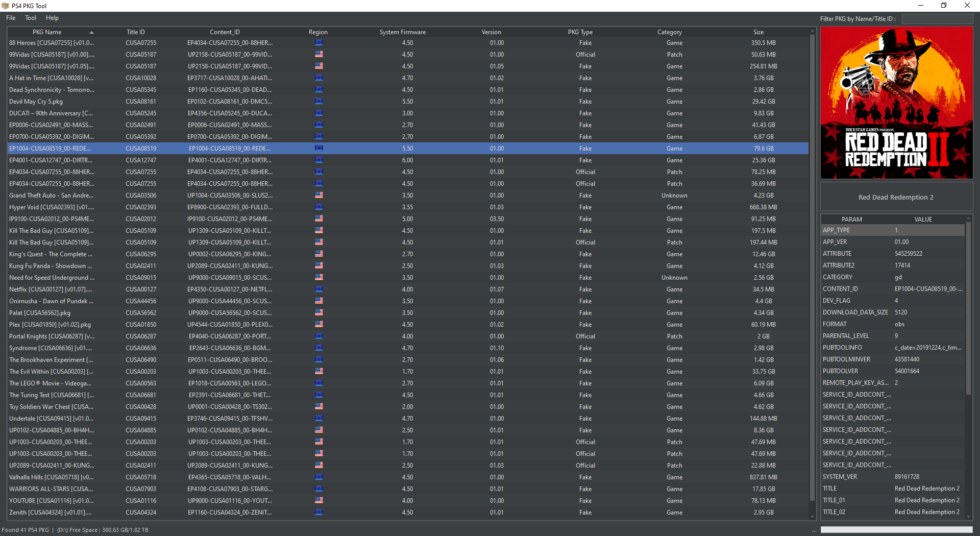This screenshot has width=980, height=536.
Task: Click the EU flag for Syndrome row
Action: (x=319, y=348)
